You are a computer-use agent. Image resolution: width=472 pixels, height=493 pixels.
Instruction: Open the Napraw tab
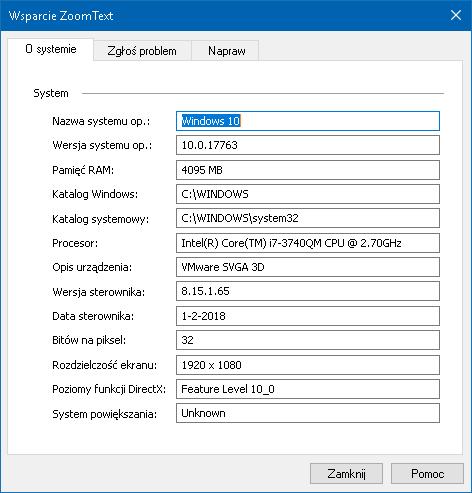(x=226, y=51)
